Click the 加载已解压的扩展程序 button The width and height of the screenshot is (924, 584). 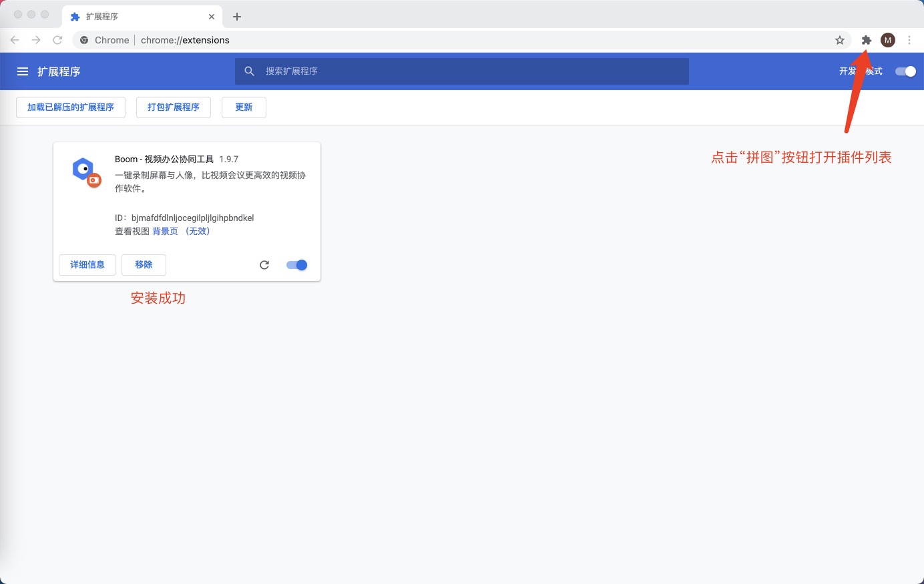(70, 107)
